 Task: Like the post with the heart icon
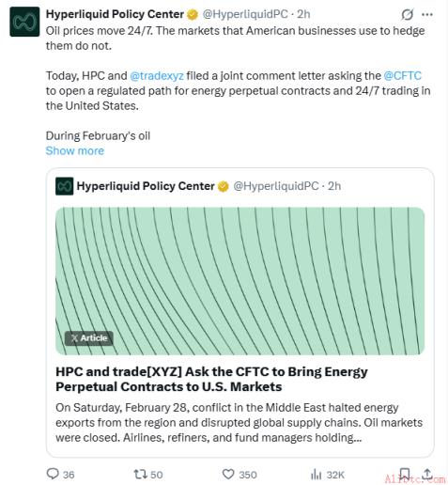(228, 474)
